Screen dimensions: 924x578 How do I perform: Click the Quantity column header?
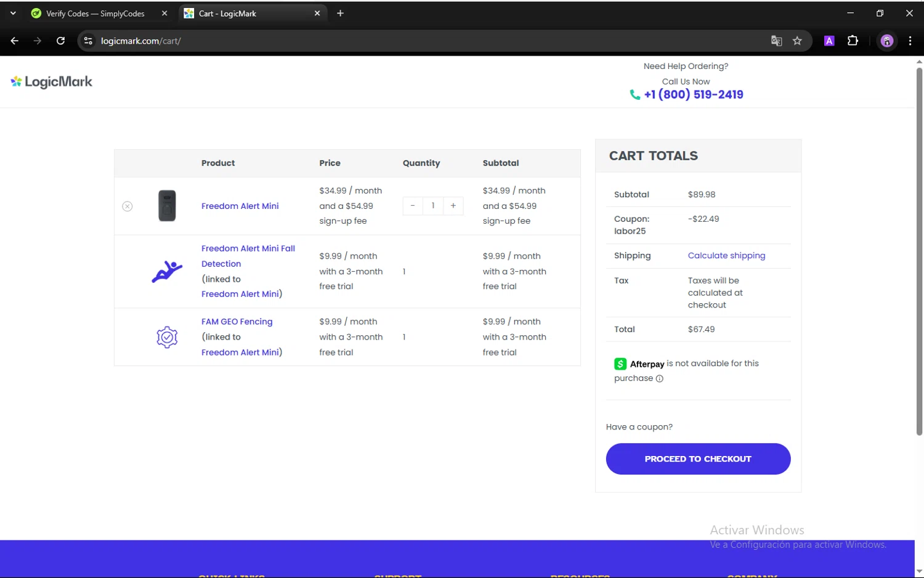(421, 163)
